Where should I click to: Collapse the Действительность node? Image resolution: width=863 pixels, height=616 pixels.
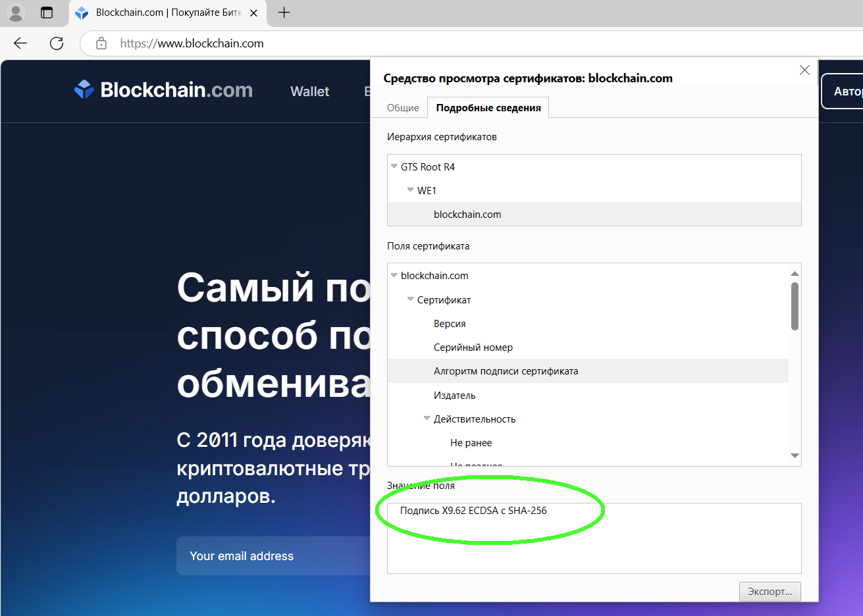click(427, 419)
